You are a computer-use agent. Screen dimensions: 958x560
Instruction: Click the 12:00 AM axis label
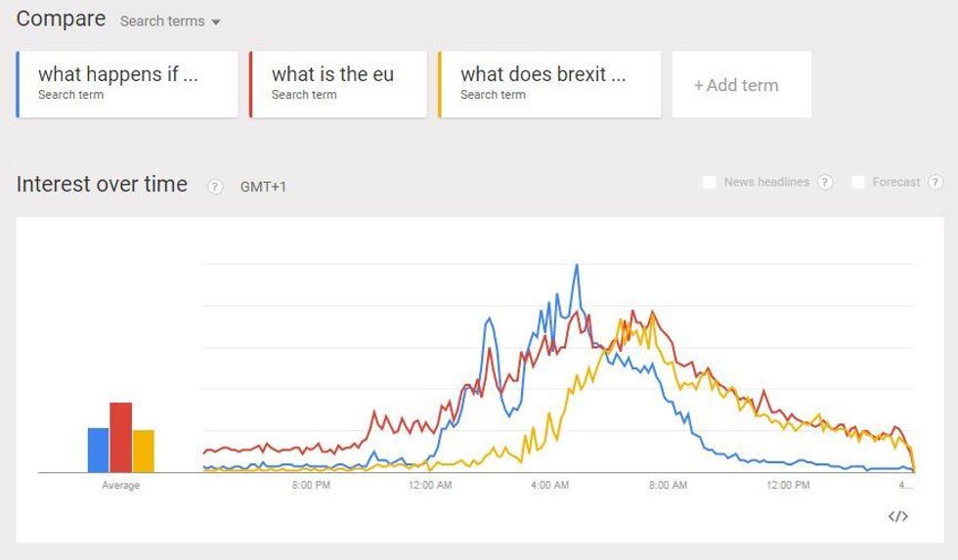[430, 486]
